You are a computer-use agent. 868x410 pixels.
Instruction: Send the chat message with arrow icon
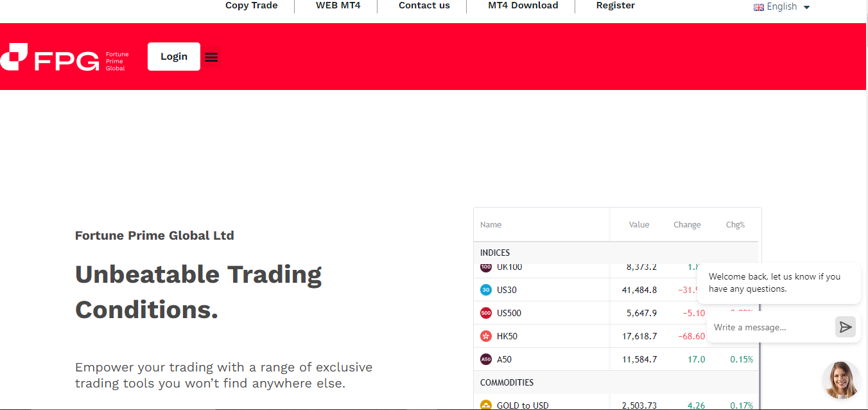[846, 327]
